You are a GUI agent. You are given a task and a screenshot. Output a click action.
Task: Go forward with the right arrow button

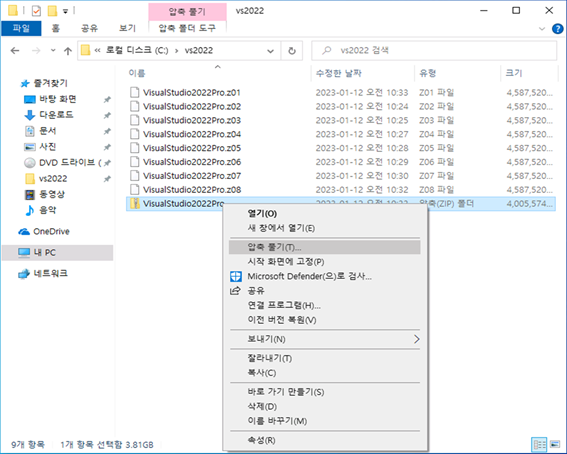pyautogui.click(x=36, y=51)
